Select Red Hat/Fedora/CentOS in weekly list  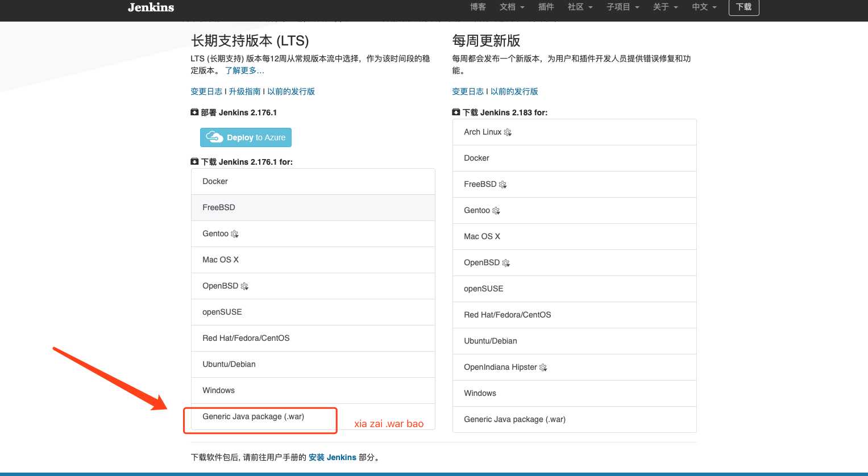(x=575, y=315)
